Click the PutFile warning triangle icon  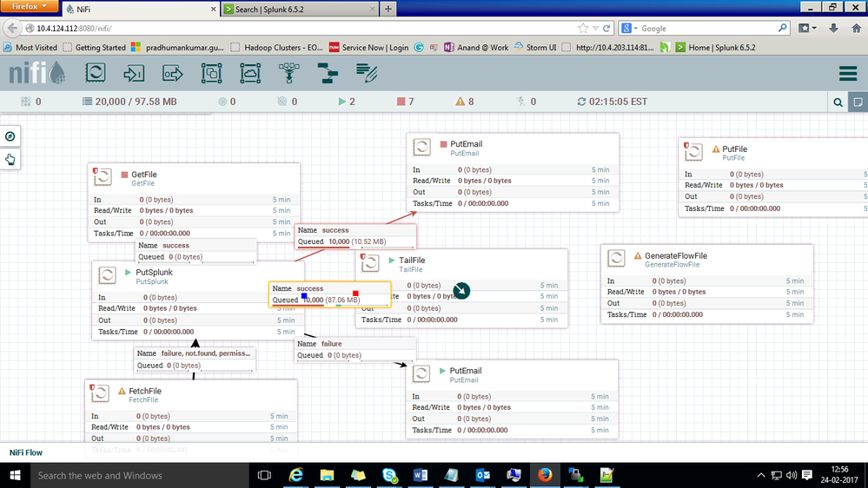pyautogui.click(x=716, y=148)
